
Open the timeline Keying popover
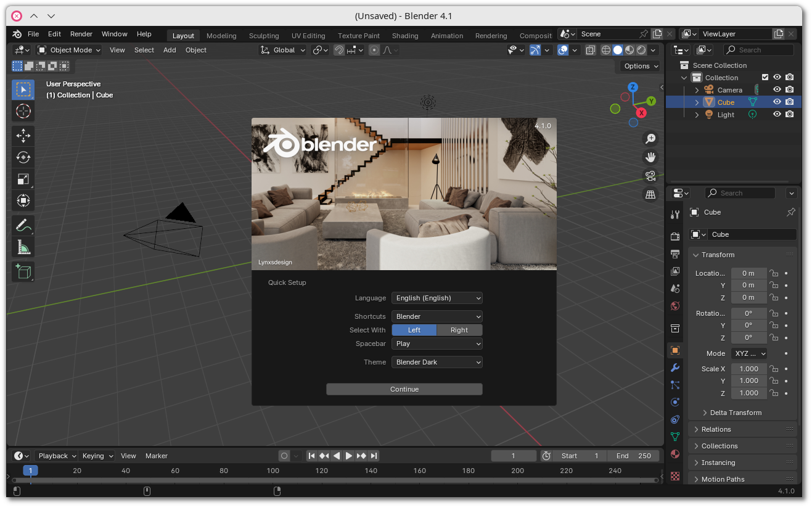coord(97,456)
